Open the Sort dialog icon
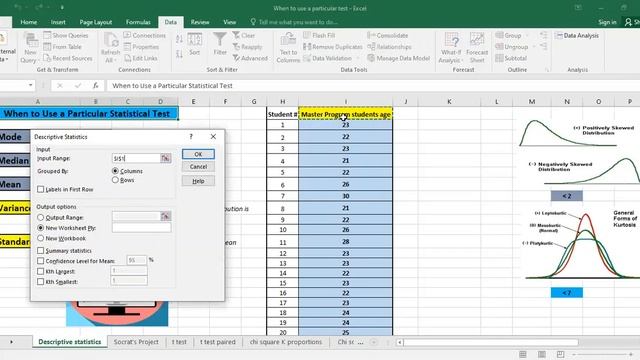Image resolution: width=640 pixels, height=360 pixels. pyautogui.click(x=195, y=44)
